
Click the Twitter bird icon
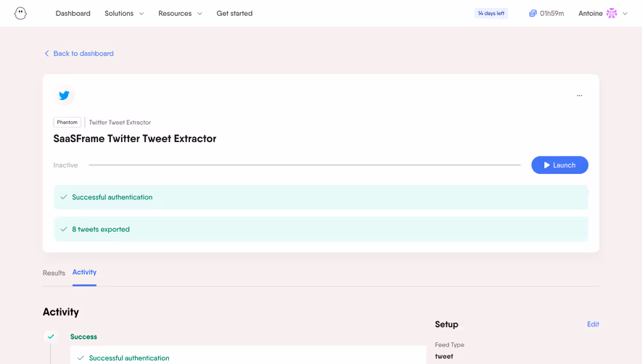[65, 96]
